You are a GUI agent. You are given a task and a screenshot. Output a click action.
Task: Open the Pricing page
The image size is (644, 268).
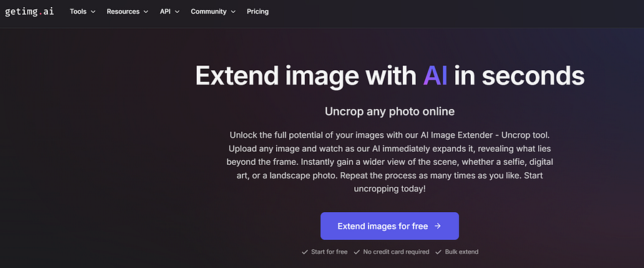[258, 11]
